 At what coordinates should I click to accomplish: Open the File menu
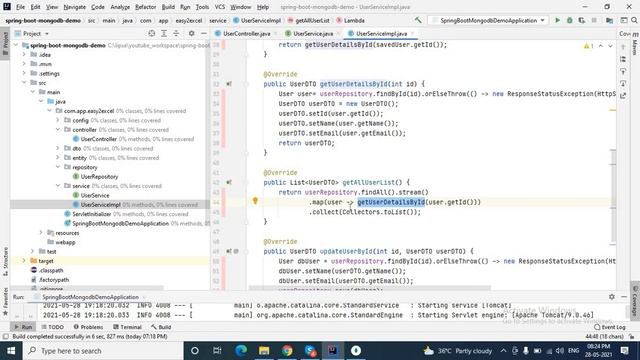(20, 7)
